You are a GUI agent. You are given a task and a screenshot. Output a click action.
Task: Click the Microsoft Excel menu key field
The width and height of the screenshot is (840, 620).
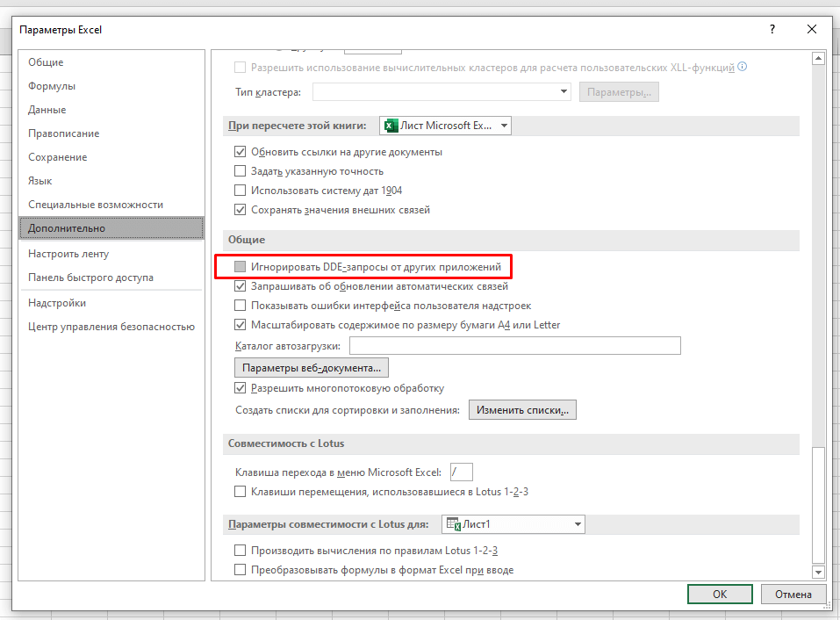point(461,472)
